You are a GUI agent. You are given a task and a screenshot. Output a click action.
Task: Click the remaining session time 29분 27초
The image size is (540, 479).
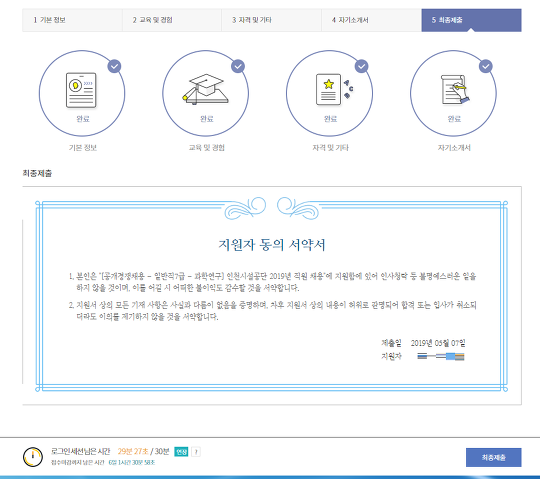(133, 451)
